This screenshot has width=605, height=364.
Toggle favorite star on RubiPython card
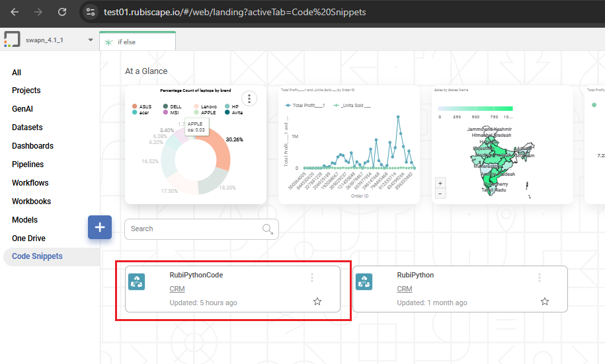tap(545, 301)
